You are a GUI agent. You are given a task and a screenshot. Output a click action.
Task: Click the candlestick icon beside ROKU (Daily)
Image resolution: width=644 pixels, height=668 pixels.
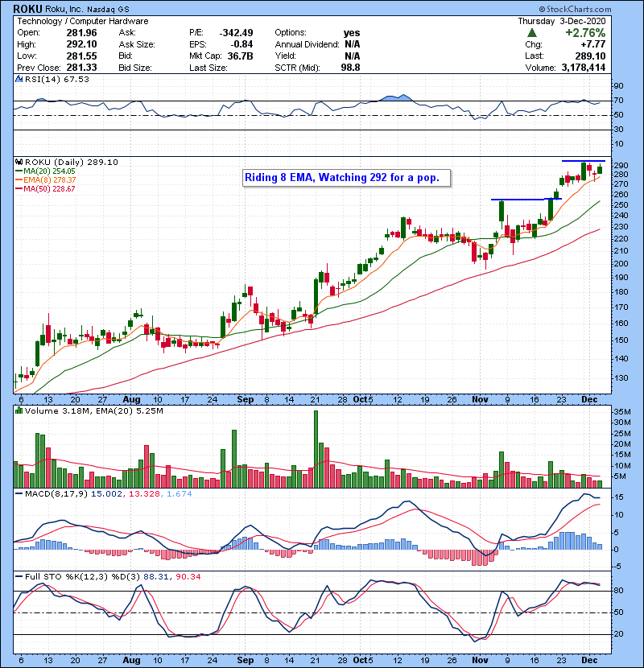point(19,162)
